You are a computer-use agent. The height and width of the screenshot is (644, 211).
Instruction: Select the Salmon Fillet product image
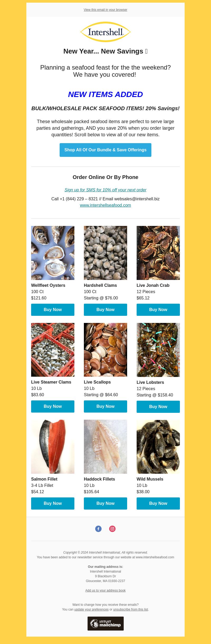click(53, 447)
